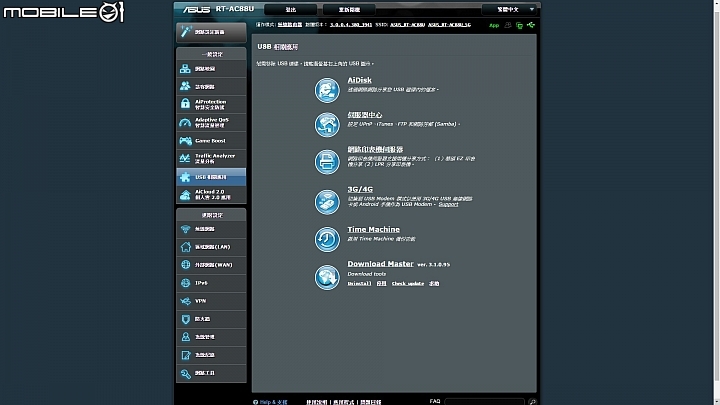The width and height of the screenshot is (720, 405).
Task: Open Adaptive QoS in the sidebar
Action: [x=211, y=123]
